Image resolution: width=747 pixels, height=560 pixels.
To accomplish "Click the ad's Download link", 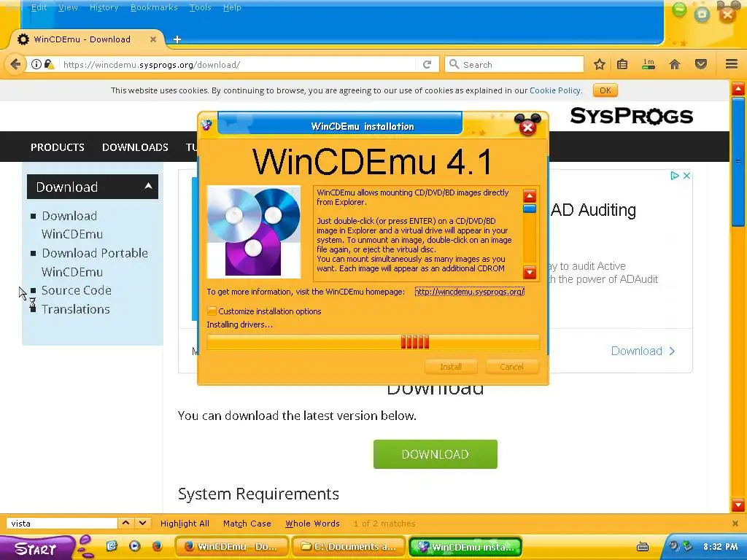I will click(x=643, y=351).
